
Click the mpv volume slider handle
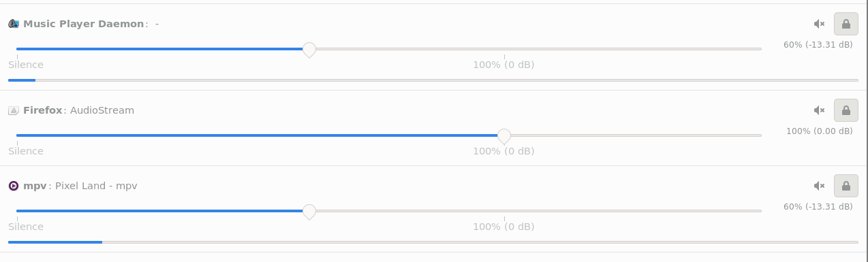tap(309, 212)
